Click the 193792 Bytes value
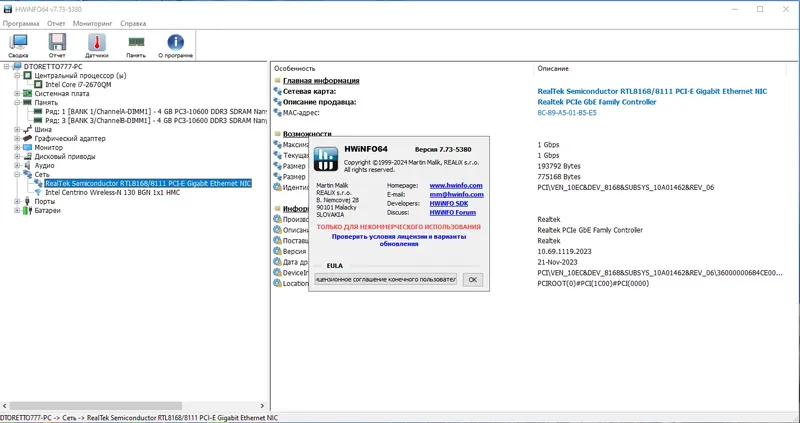The height and width of the screenshot is (423, 800). pos(559,166)
